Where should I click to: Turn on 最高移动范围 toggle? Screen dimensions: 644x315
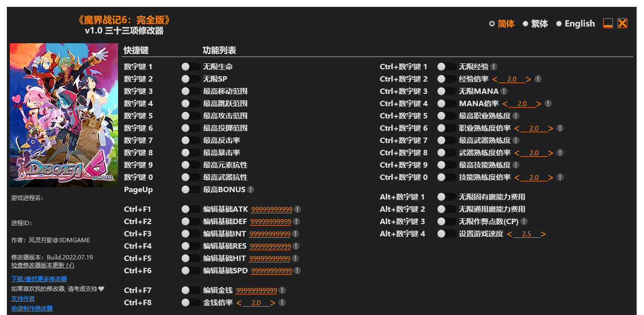click(190, 91)
